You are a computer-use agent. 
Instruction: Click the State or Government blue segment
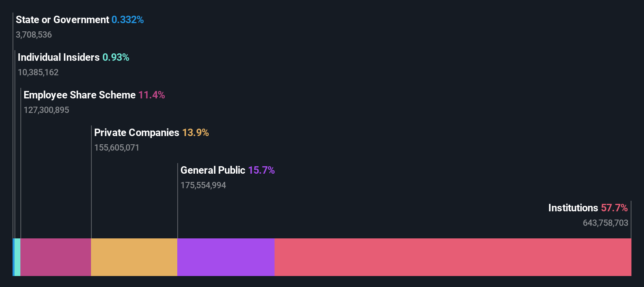13,257
